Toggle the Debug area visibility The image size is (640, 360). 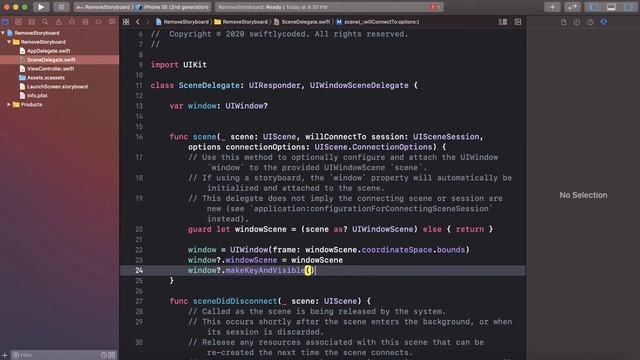pyautogui.click(x=611, y=7)
